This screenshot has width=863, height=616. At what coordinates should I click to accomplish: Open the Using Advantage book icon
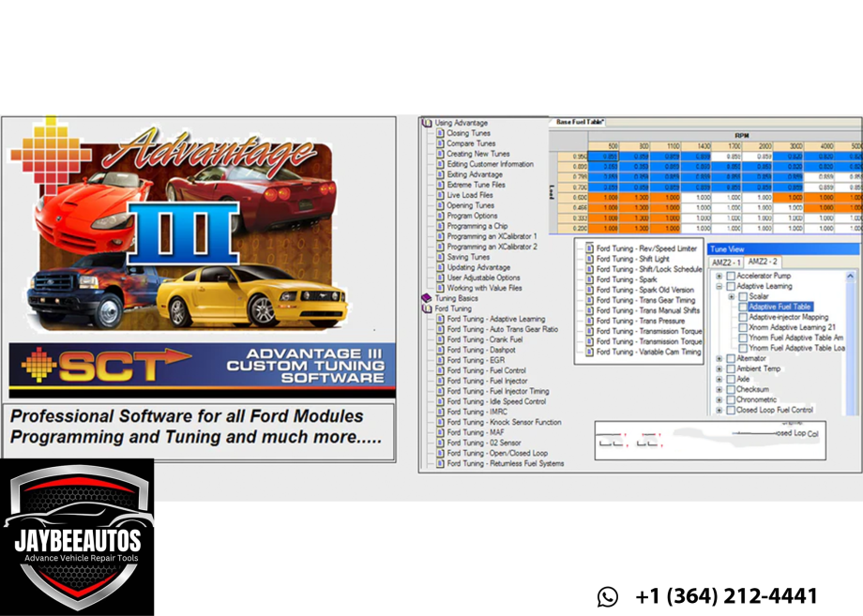coord(427,123)
